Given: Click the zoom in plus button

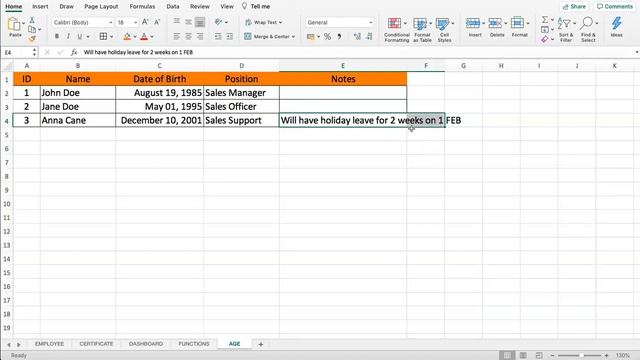Looking at the screenshot, I should [x=607, y=356].
